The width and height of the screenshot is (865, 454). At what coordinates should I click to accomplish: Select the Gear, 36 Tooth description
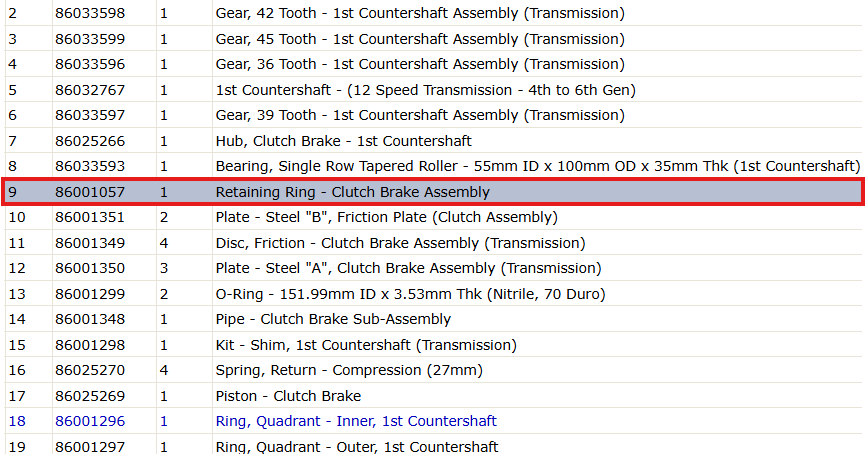[x=420, y=65]
